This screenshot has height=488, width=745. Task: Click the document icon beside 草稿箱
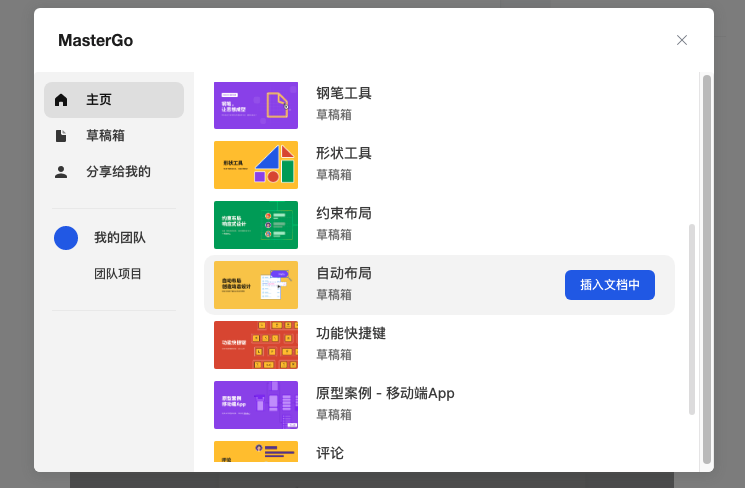pos(61,136)
